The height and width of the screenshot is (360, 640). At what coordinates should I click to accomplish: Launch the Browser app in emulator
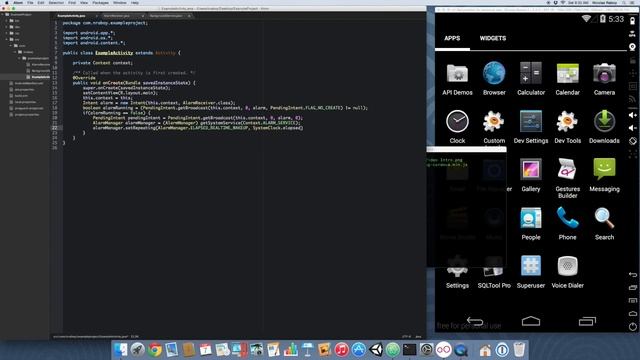click(494, 79)
